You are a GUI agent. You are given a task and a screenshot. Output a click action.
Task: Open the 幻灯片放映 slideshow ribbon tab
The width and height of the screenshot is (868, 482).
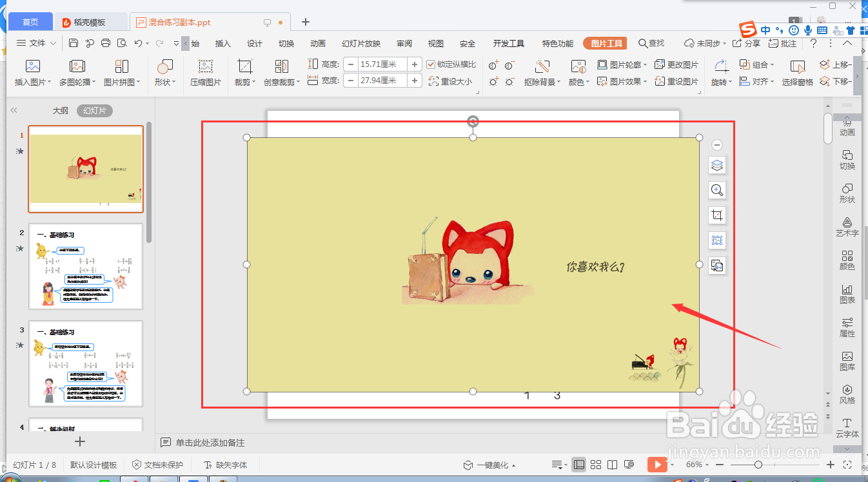[361, 44]
